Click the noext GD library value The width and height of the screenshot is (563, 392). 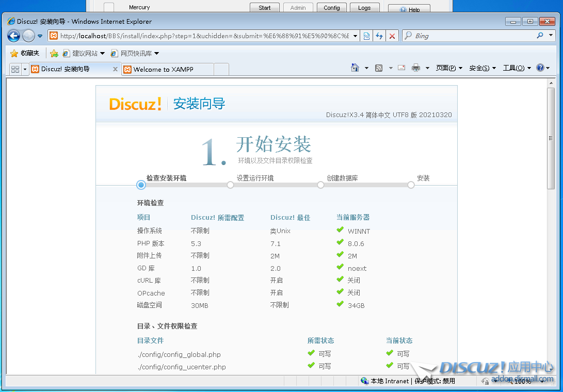click(x=357, y=269)
